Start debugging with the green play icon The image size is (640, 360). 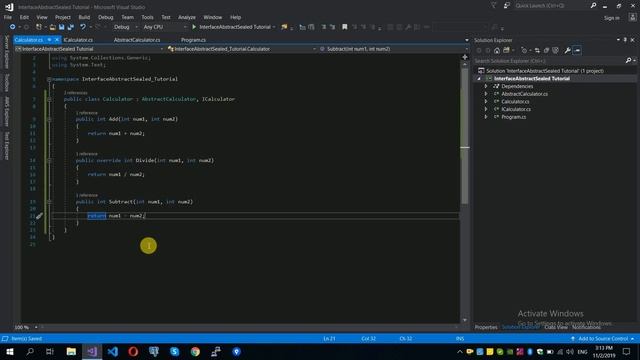click(x=194, y=27)
